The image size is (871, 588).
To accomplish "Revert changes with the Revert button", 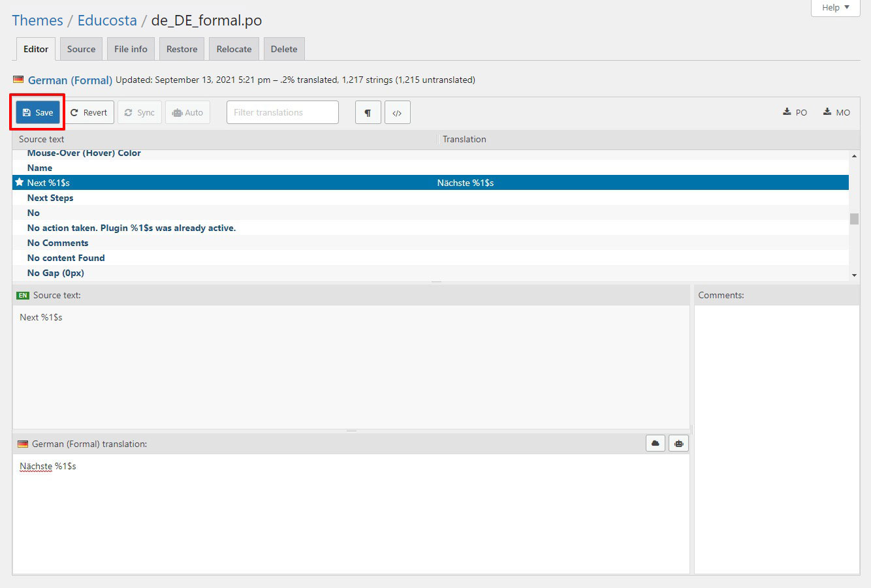I will [89, 112].
